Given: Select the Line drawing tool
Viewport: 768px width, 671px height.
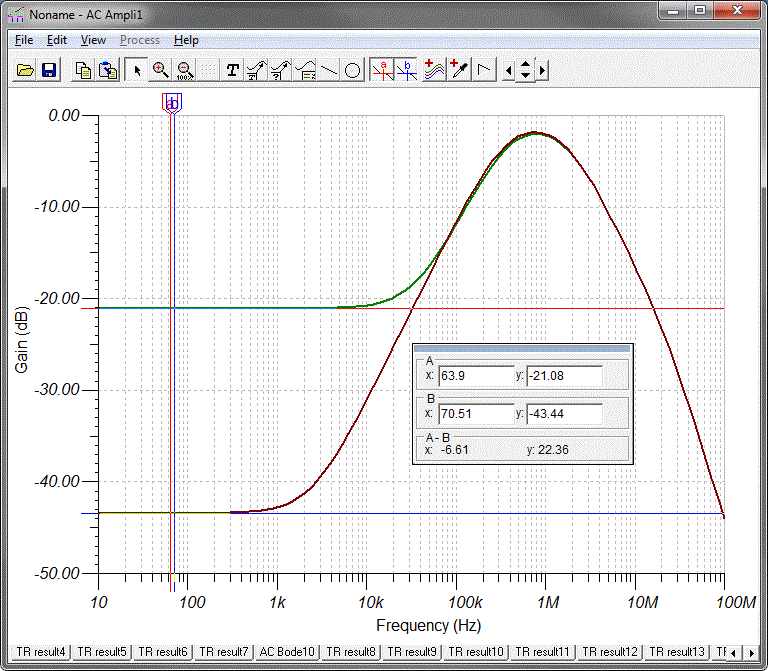Looking at the screenshot, I should tap(329, 70).
